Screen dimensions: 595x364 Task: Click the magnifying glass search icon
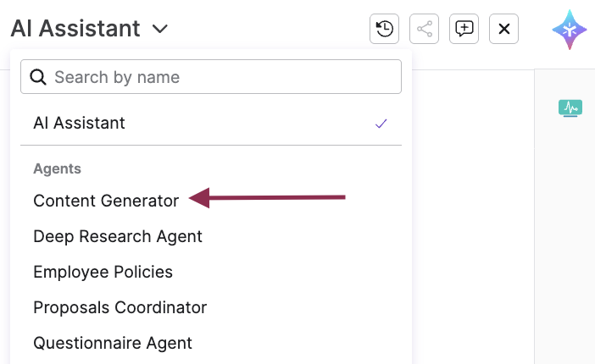point(38,77)
